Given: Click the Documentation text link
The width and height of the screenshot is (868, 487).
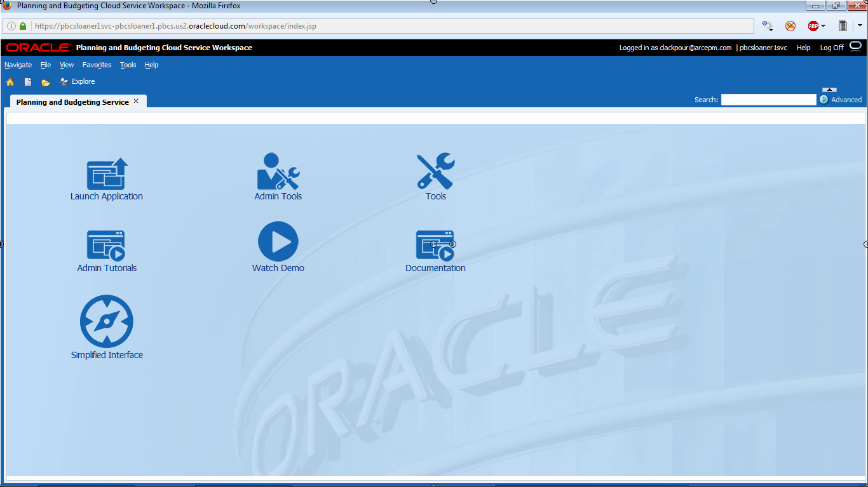Looking at the screenshot, I should (435, 268).
